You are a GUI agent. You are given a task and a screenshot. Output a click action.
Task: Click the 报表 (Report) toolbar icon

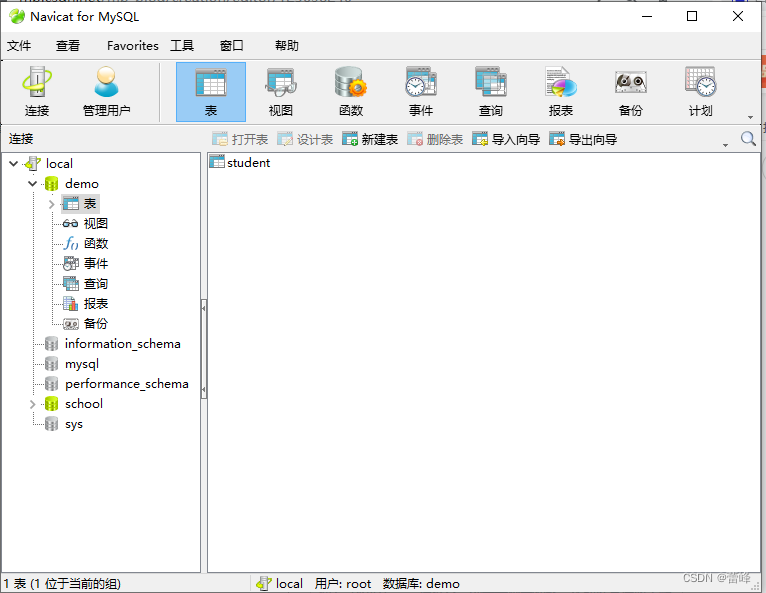(x=560, y=92)
